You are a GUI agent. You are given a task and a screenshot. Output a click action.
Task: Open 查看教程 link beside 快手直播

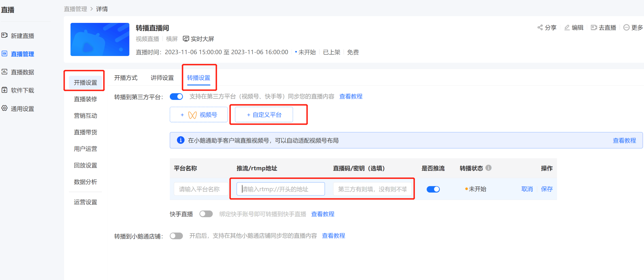(x=323, y=214)
